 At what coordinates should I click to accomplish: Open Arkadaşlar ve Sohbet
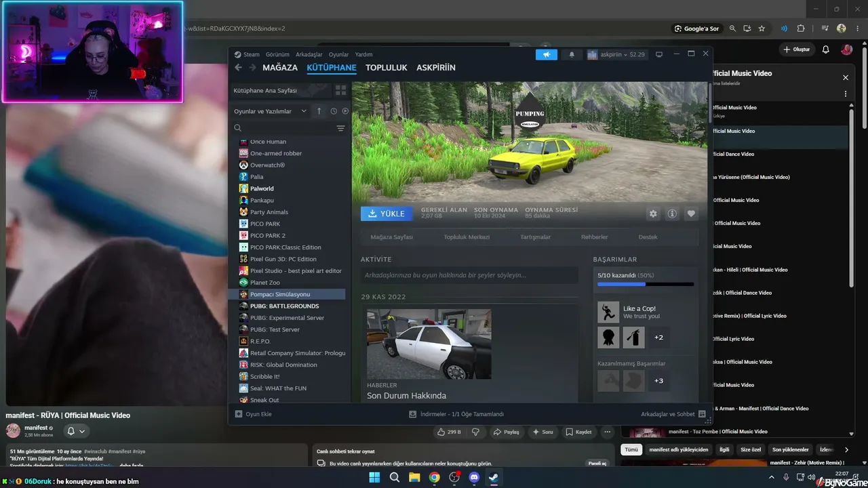coord(673,414)
